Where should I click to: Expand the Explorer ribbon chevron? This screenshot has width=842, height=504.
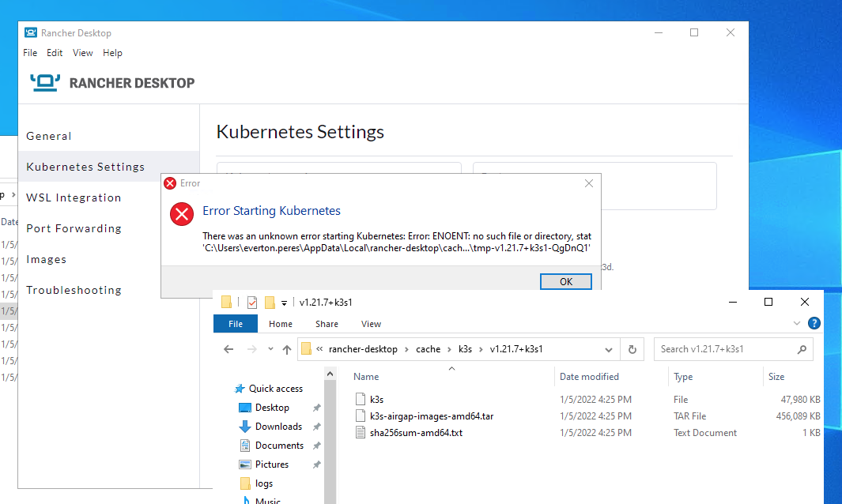point(796,323)
